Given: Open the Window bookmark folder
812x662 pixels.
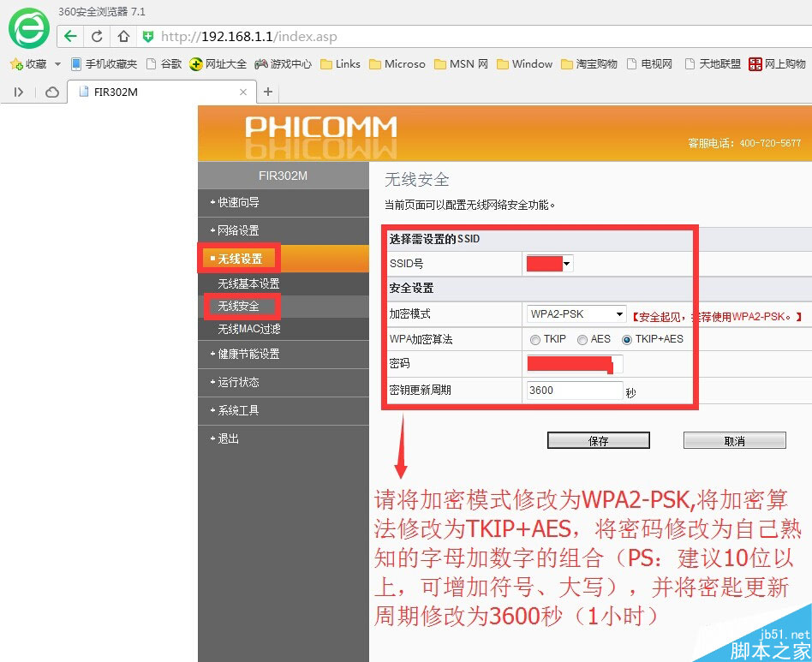Looking at the screenshot, I should pyautogui.click(x=524, y=63).
